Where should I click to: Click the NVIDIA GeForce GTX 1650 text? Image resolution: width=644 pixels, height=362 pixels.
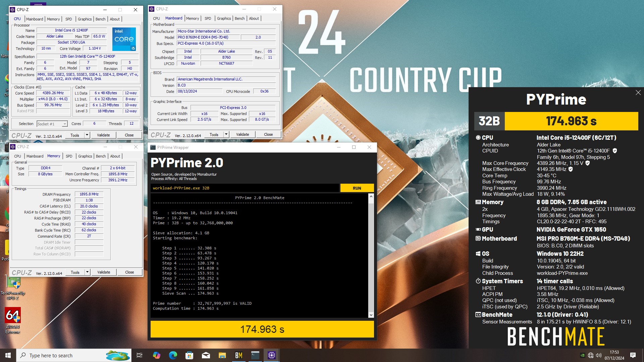point(571,230)
